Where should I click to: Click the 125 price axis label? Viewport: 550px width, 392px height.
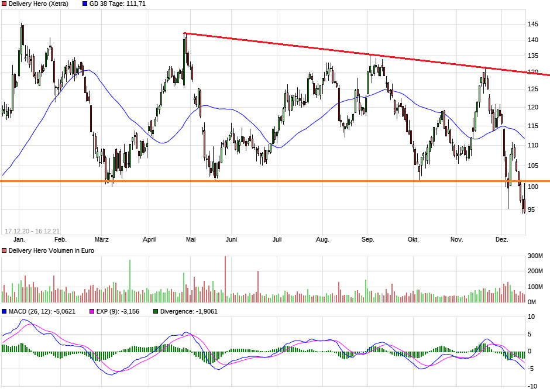point(533,89)
